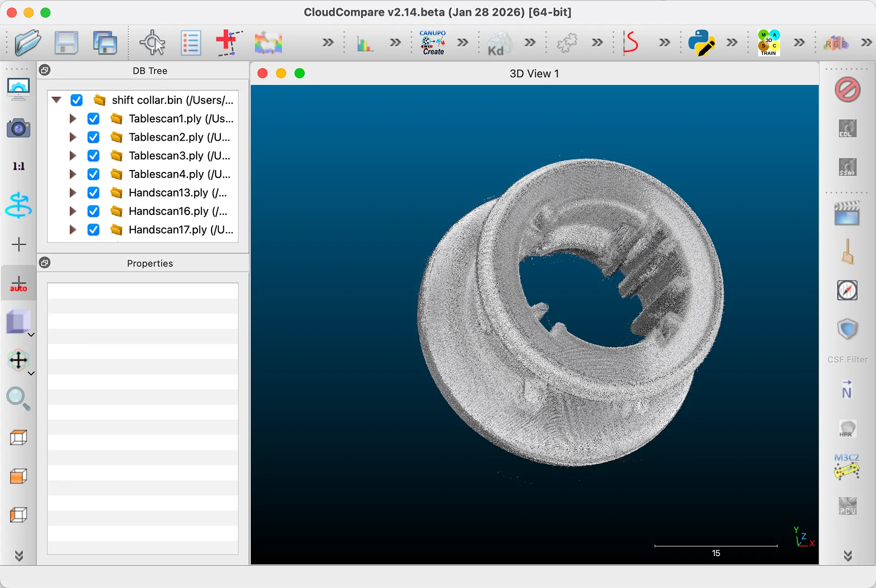Image resolution: width=876 pixels, height=588 pixels.
Task: Select the point picking tool icon
Action: pyautogui.click(x=153, y=43)
